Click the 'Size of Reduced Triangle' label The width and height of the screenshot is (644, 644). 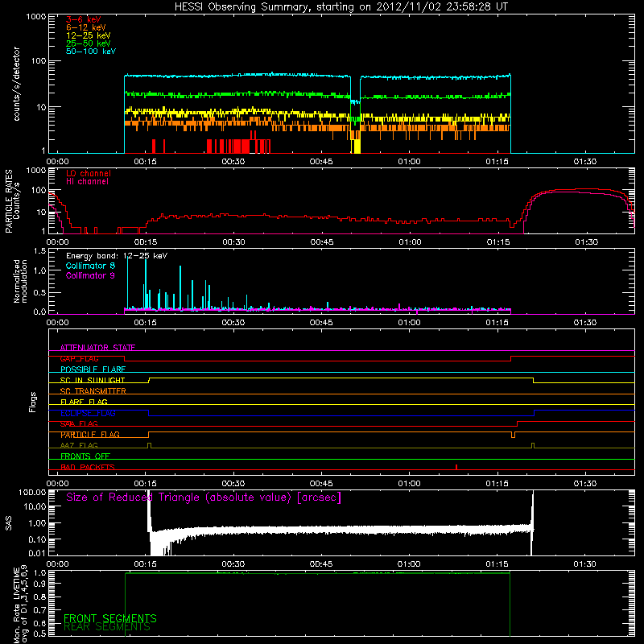pos(204,497)
